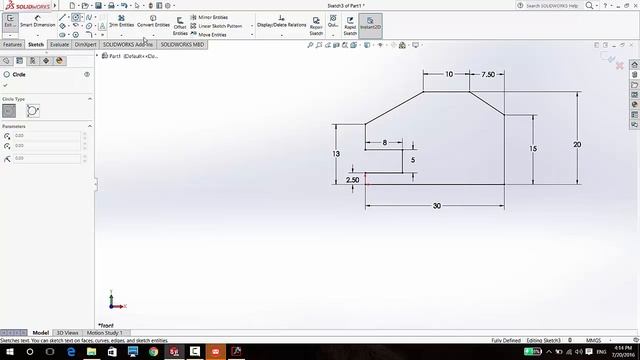The width and height of the screenshot is (640, 360).
Task: Click Move Entities
Action: (x=208, y=35)
